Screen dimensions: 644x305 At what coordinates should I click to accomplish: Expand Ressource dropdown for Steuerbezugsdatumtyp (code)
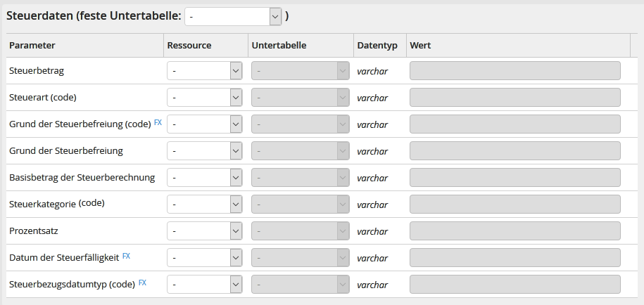[x=204, y=285]
